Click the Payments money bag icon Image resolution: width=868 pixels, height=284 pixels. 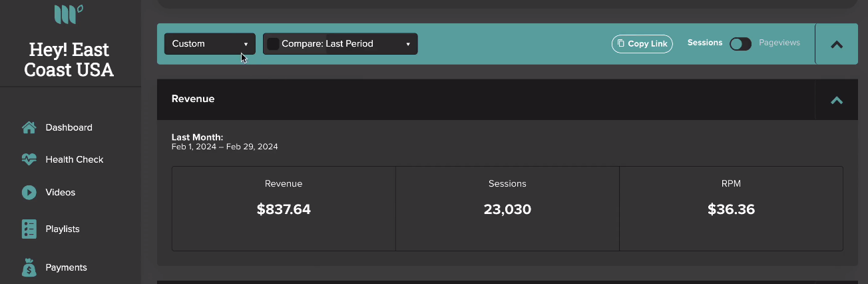pyautogui.click(x=29, y=267)
